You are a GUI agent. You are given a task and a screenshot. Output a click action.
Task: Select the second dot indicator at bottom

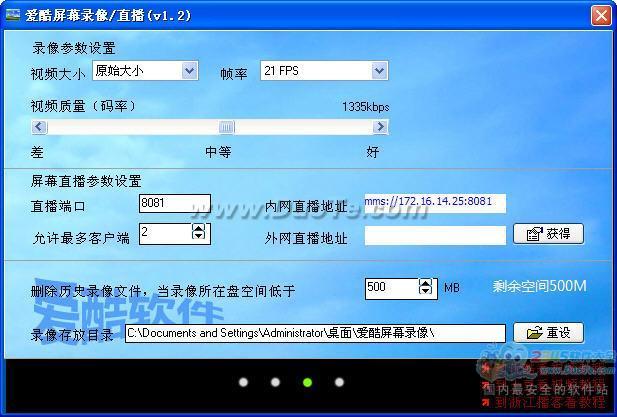click(275, 382)
